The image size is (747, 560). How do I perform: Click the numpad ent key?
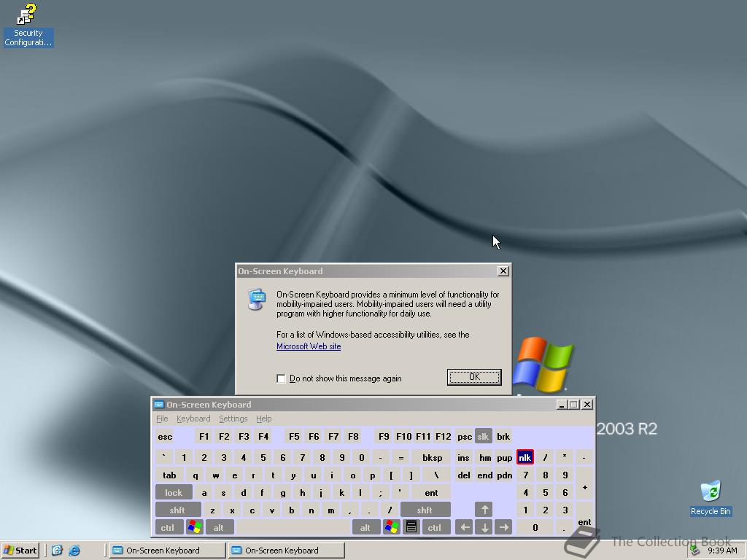tap(584, 518)
